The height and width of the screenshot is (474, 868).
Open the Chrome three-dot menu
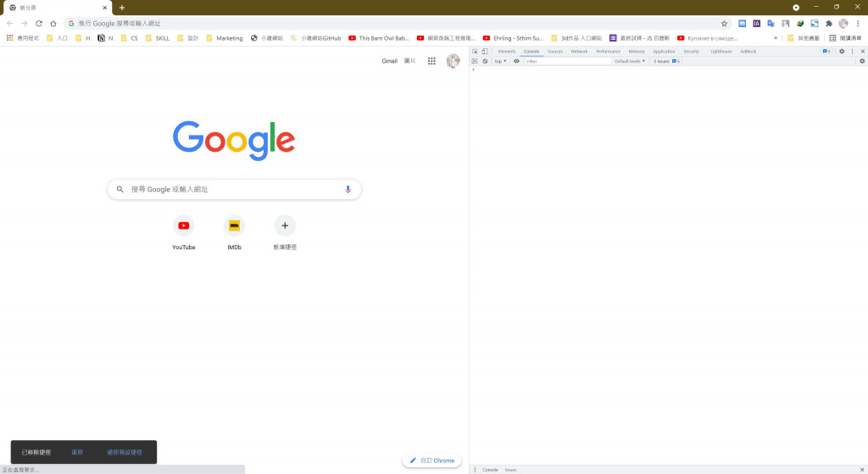pos(858,23)
